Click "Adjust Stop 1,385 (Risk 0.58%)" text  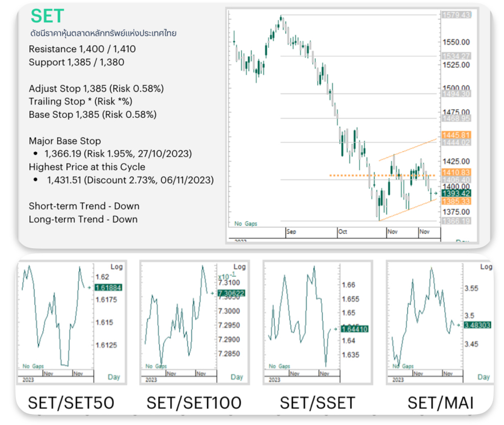coord(96,88)
